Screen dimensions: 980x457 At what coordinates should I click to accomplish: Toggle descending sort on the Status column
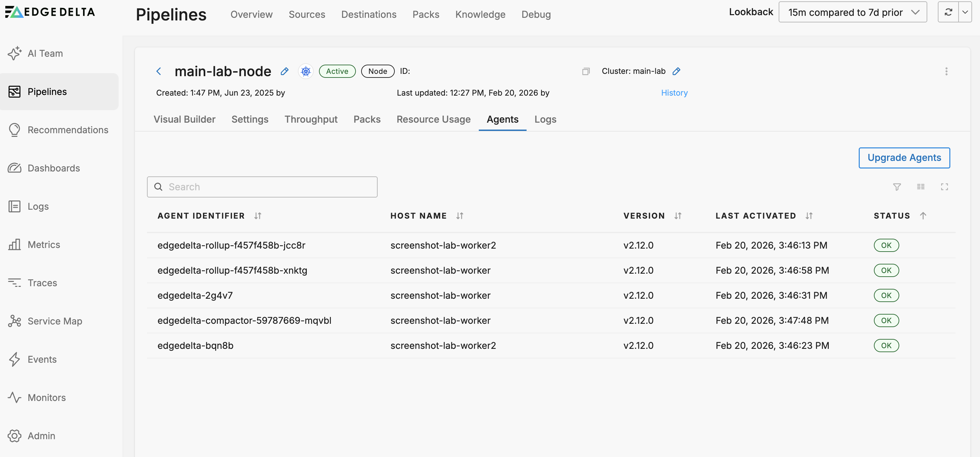pyautogui.click(x=923, y=216)
